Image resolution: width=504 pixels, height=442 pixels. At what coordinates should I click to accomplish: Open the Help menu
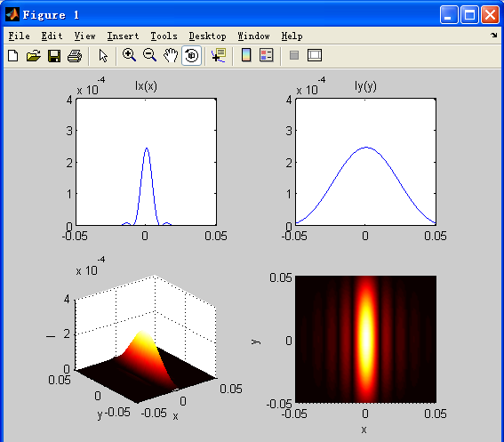point(292,36)
